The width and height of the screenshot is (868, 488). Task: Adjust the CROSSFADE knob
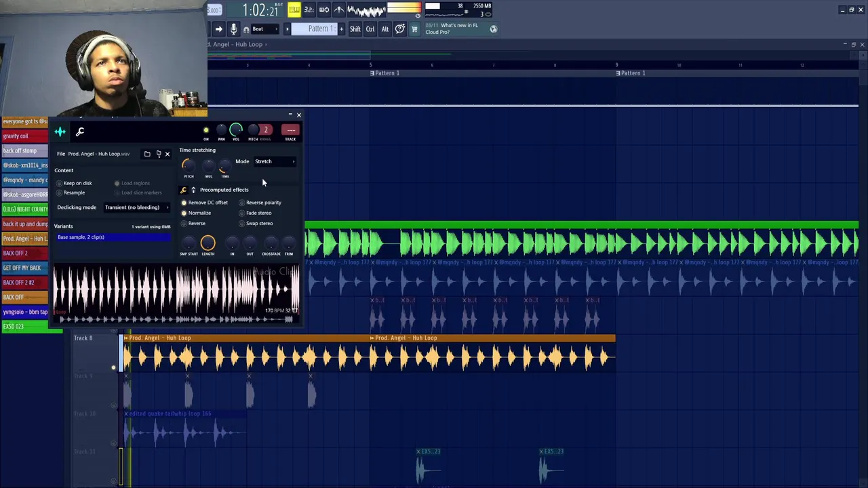pos(271,243)
